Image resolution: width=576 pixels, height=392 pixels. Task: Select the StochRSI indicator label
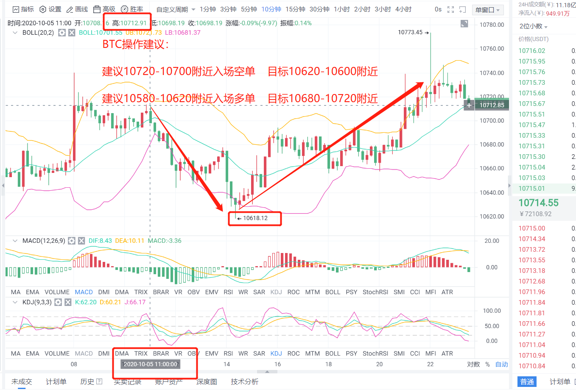[375, 292]
